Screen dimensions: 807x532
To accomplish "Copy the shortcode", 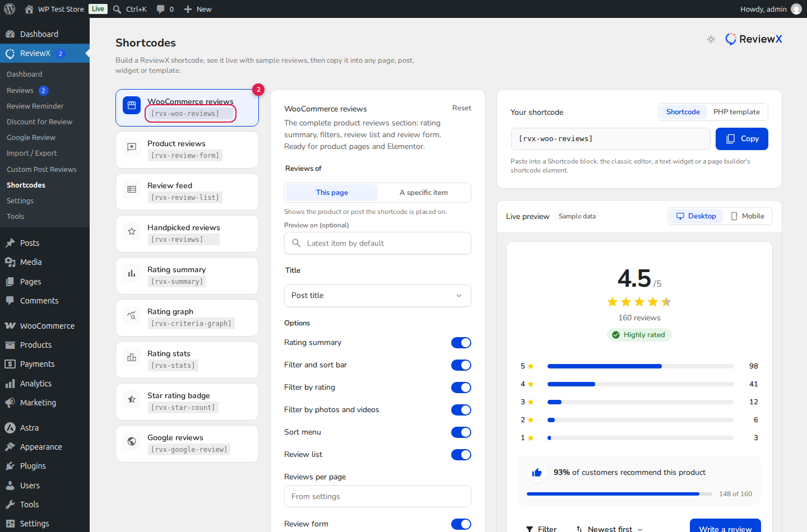I will [x=741, y=139].
